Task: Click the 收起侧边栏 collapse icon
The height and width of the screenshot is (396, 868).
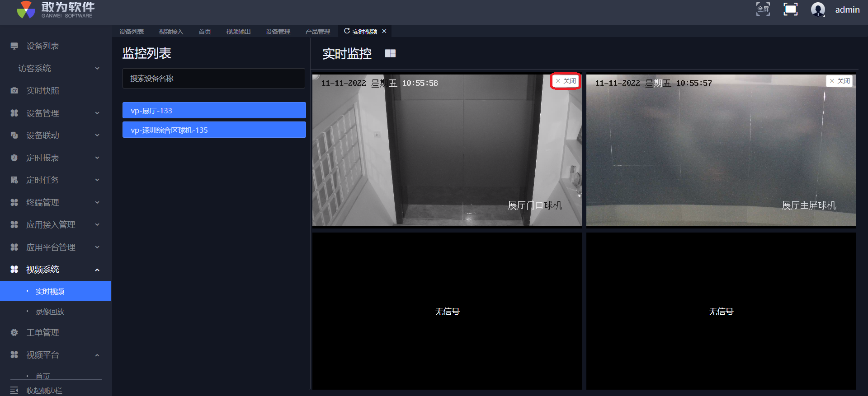Action: click(x=14, y=390)
